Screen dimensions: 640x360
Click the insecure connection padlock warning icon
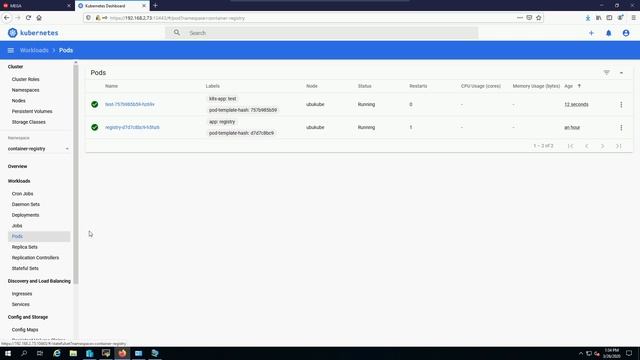(98, 18)
